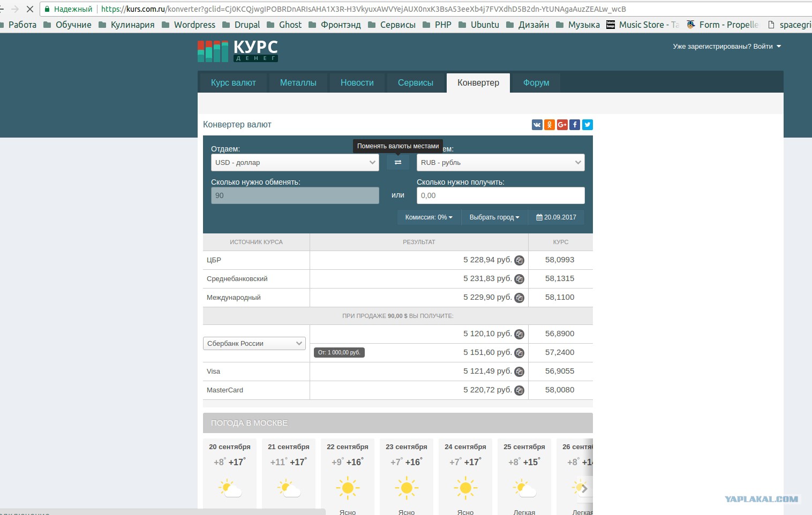The image size is (812, 515).
Task: Go forward in browser history
Action: [x=15, y=9]
